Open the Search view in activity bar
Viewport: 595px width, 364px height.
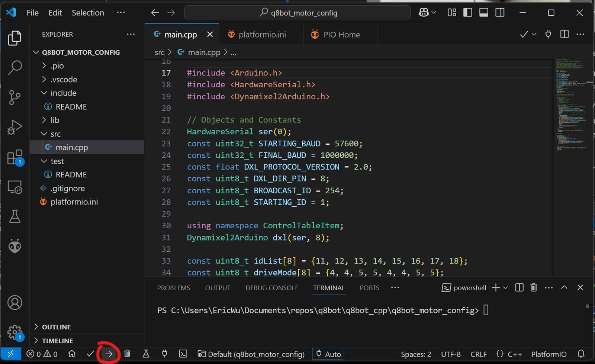(x=15, y=68)
